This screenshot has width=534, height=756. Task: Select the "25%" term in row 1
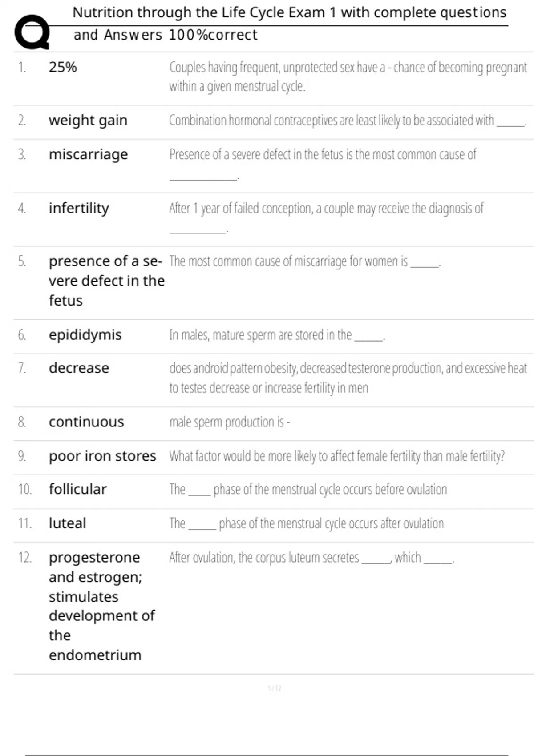63,67
